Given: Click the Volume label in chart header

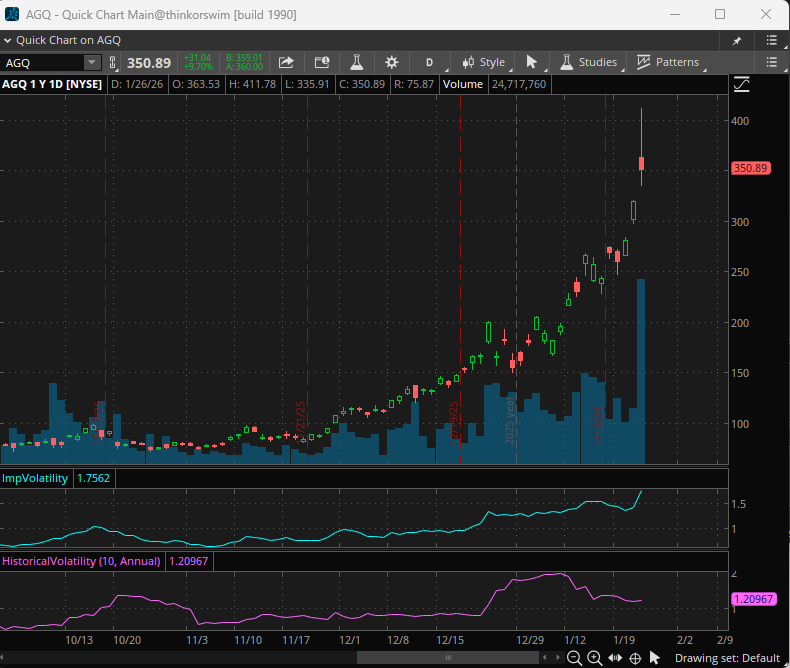Looking at the screenshot, I should click(463, 84).
